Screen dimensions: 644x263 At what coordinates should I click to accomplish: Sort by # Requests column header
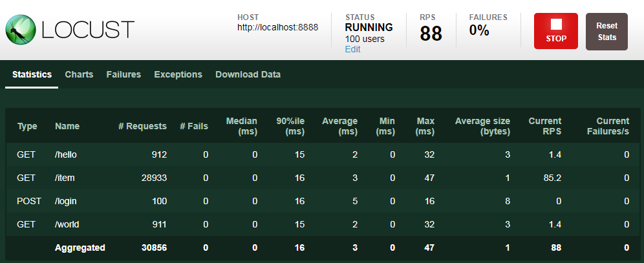[142, 127]
